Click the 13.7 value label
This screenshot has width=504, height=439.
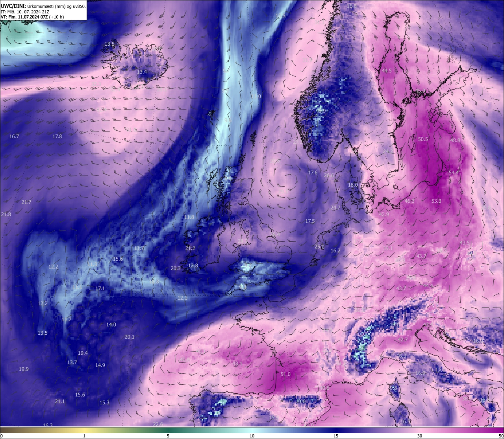click(72, 362)
